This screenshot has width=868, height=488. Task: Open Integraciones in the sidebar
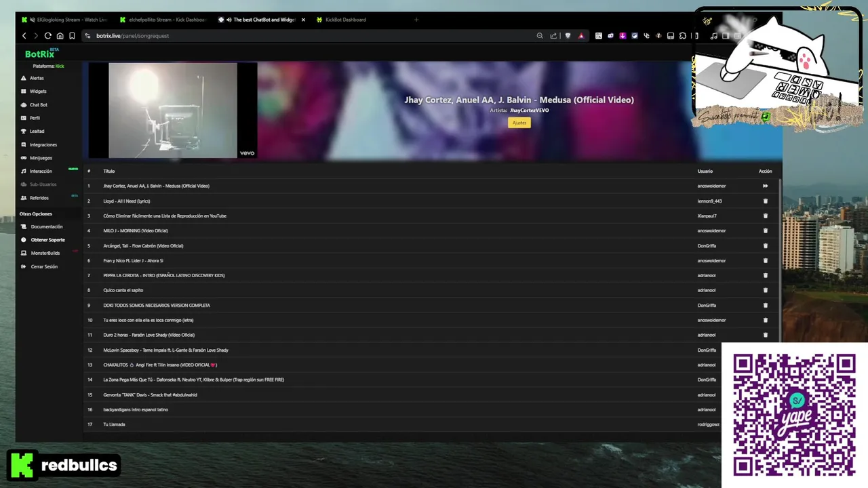[43, 144]
